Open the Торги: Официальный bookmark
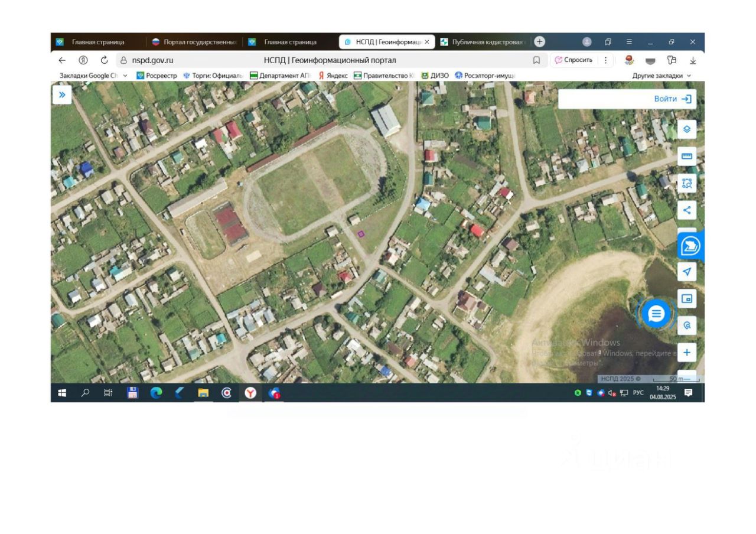The width and height of the screenshot is (756, 534). coord(213,76)
